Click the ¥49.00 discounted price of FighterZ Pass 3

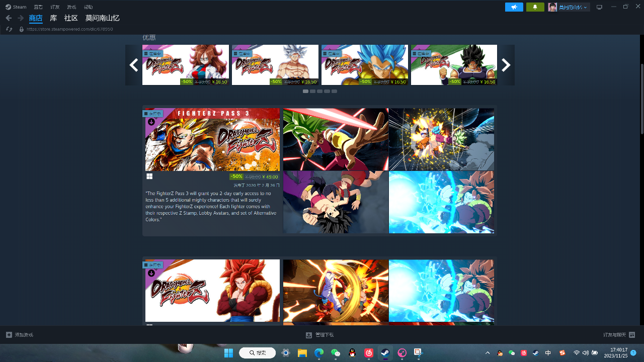click(x=270, y=177)
